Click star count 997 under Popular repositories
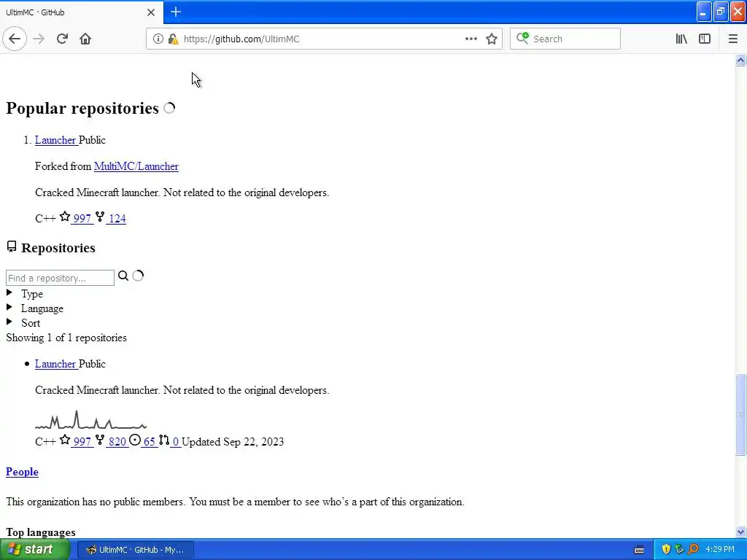Viewport: 747px width, 560px height. [82, 218]
